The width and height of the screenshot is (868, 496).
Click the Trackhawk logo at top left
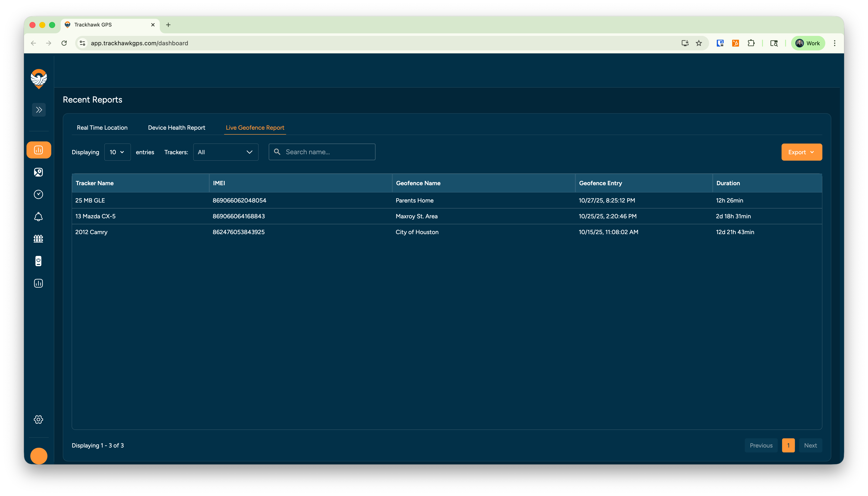click(38, 79)
